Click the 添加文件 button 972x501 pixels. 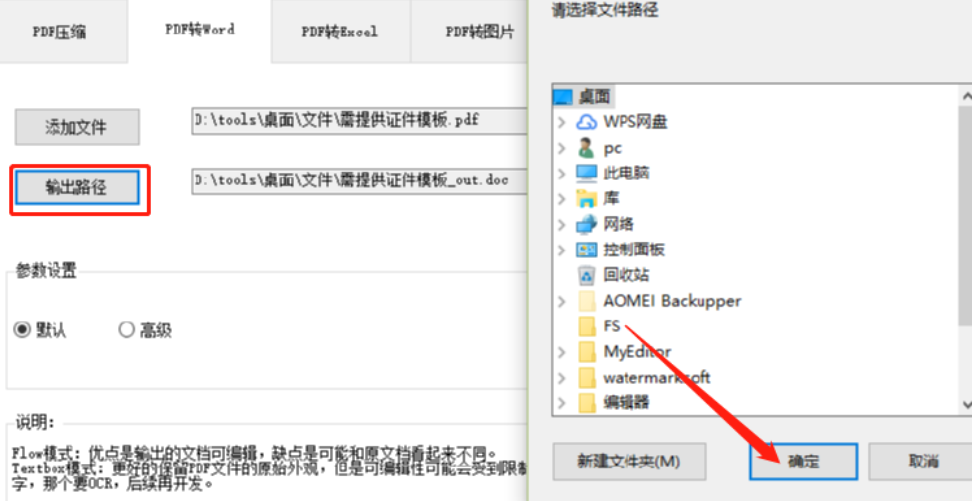tap(77, 127)
